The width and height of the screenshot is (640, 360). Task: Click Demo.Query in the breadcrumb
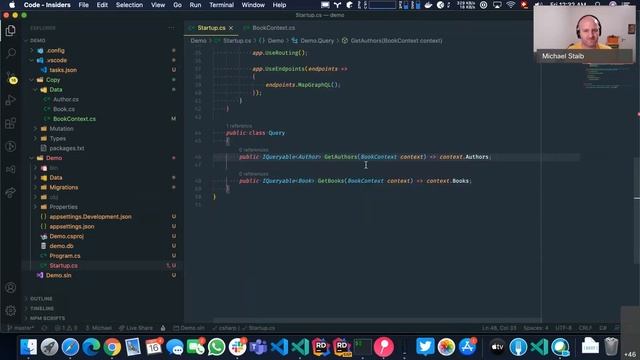click(317, 41)
